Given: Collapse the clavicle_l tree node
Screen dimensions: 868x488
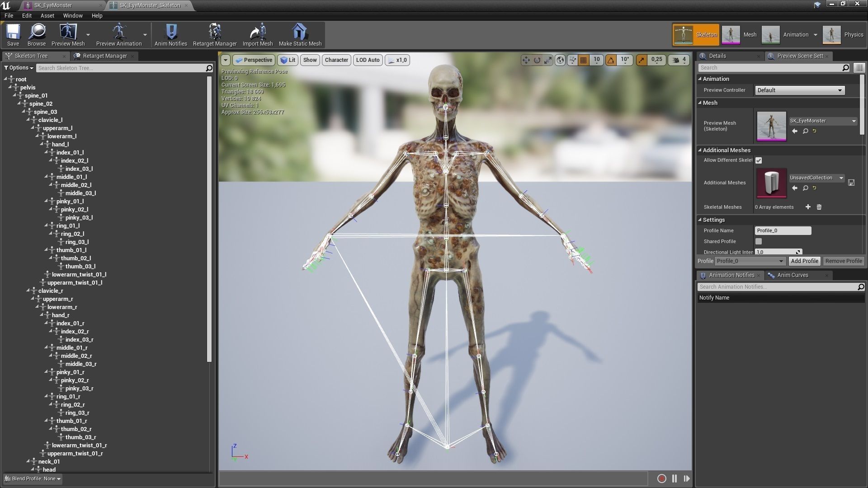Looking at the screenshot, I should 28,120.
